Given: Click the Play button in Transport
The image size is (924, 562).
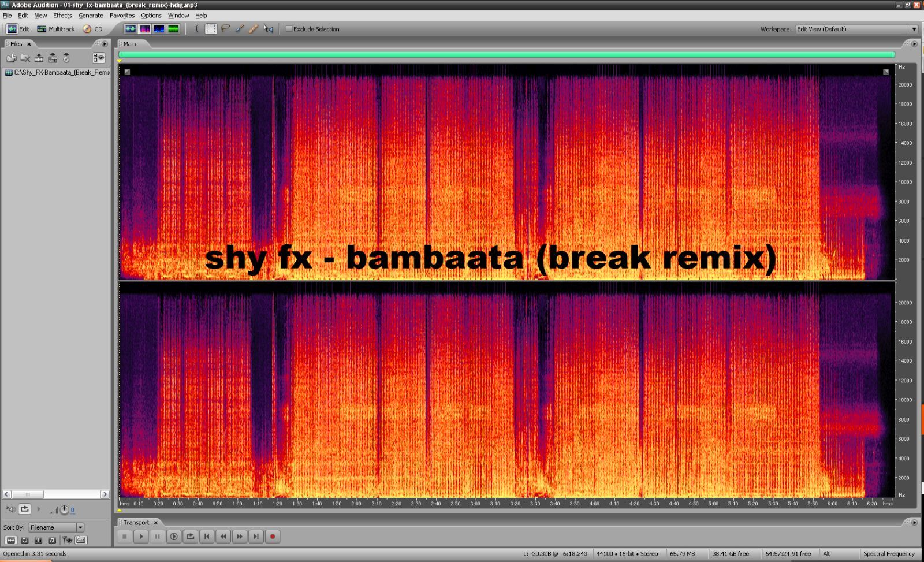Looking at the screenshot, I should click(141, 537).
